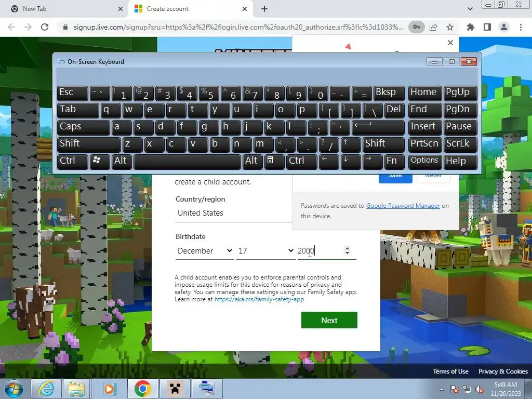532x399 pixels.
Task: Open the Chrome three-dot menu
Action: [x=521, y=27]
